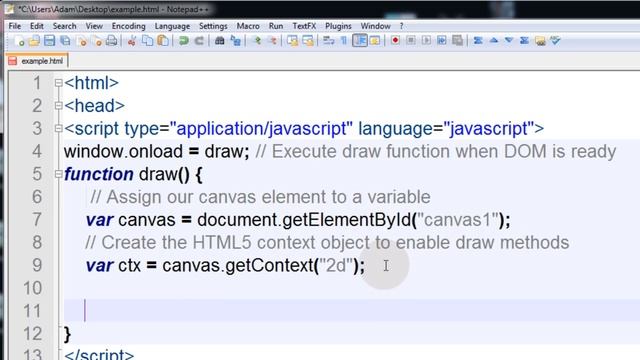
Task: Open the Window menu
Action: (376, 26)
